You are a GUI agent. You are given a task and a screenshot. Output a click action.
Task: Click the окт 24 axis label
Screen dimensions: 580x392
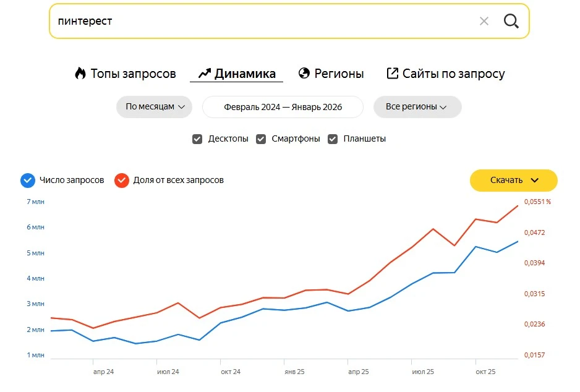(x=231, y=372)
